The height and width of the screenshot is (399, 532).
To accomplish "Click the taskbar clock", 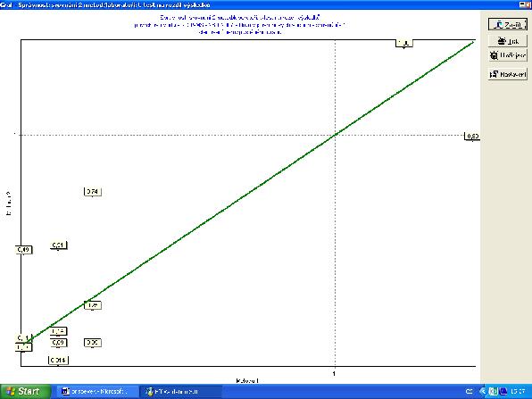I will point(518,392).
